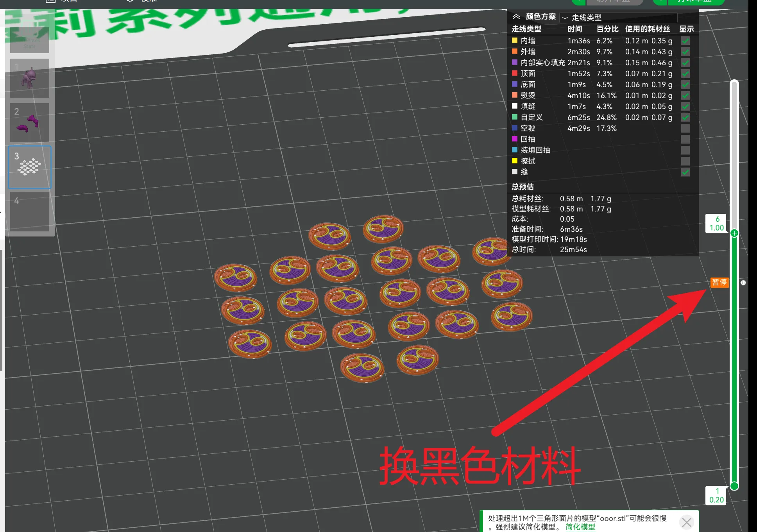Image resolution: width=757 pixels, height=532 pixels.
Task: Click the 自定义 green color swatch
Action: [x=515, y=117]
